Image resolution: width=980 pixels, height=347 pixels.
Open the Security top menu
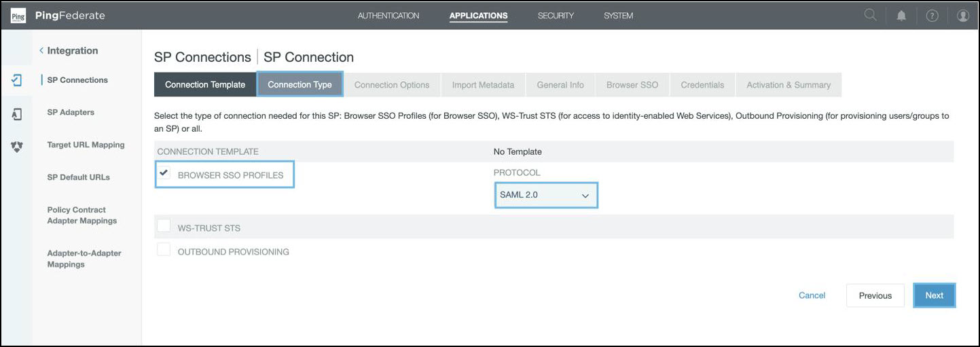coord(556,16)
